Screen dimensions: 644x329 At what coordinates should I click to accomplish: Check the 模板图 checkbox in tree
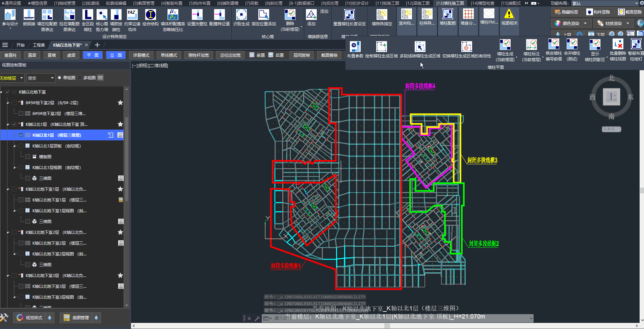[x=28, y=157]
